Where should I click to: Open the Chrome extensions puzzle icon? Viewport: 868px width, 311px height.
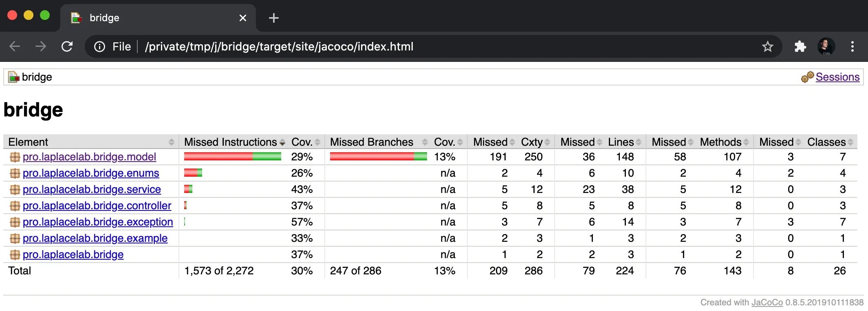point(800,46)
